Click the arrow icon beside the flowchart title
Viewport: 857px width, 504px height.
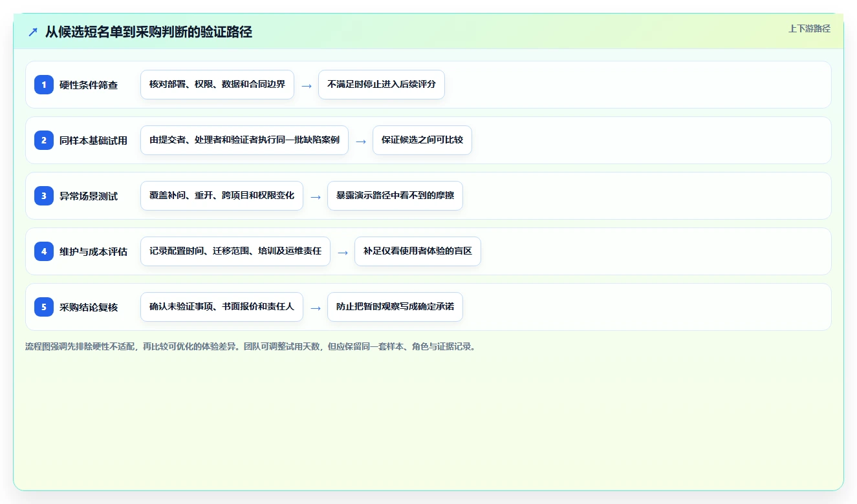pyautogui.click(x=33, y=32)
